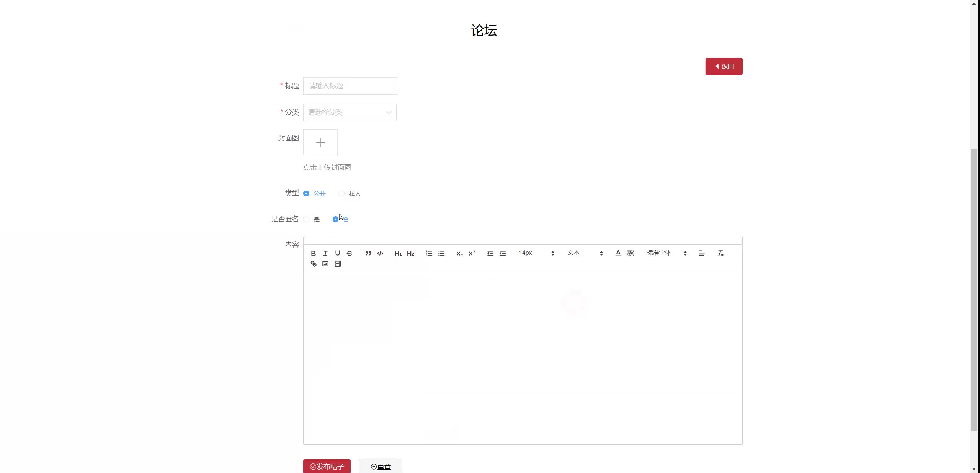Apply strikethrough text formatting
Screen dimensions: 980x473
[350, 253]
